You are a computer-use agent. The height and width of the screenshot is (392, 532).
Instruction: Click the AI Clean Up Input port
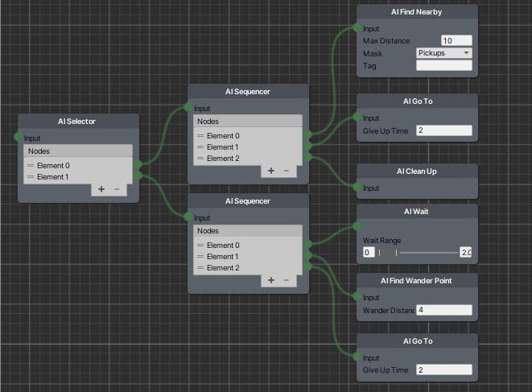click(x=357, y=187)
